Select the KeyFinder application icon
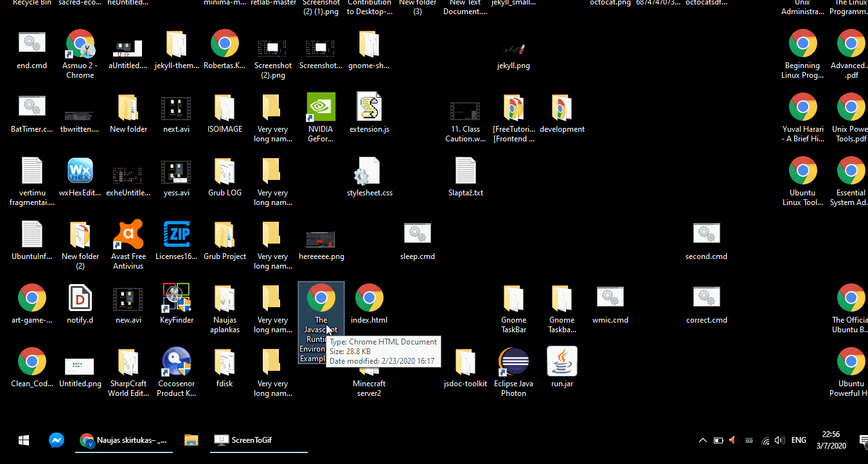This screenshot has height=464, width=868. coord(176,298)
